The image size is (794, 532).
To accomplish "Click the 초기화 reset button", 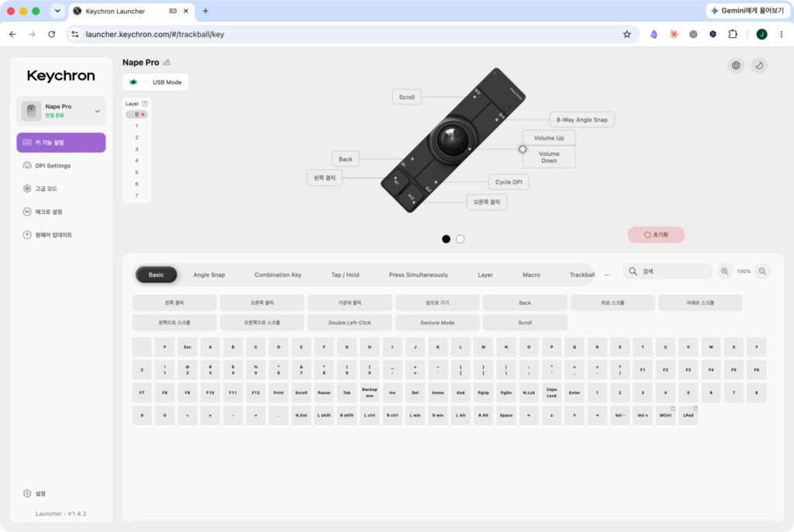I will pos(656,235).
